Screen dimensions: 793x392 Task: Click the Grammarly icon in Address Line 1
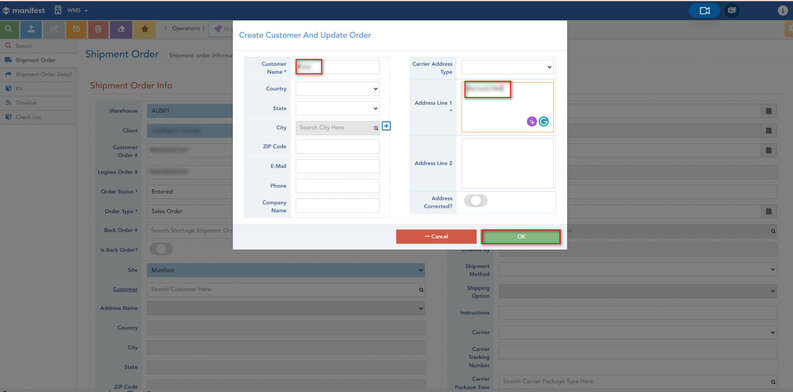pos(544,121)
